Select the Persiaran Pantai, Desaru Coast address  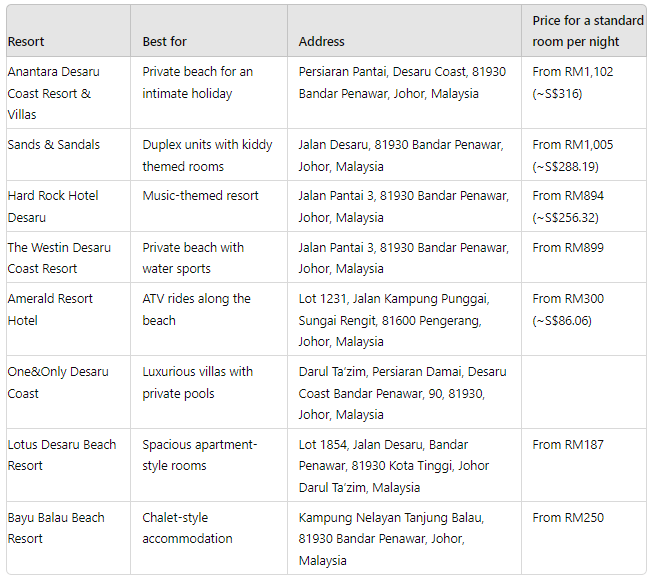(402, 83)
